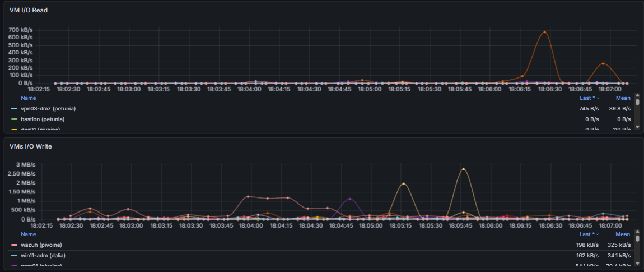Click 18:02:15 time label in VM I/O Read
The height and width of the screenshot is (272, 644).
[x=39, y=89]
